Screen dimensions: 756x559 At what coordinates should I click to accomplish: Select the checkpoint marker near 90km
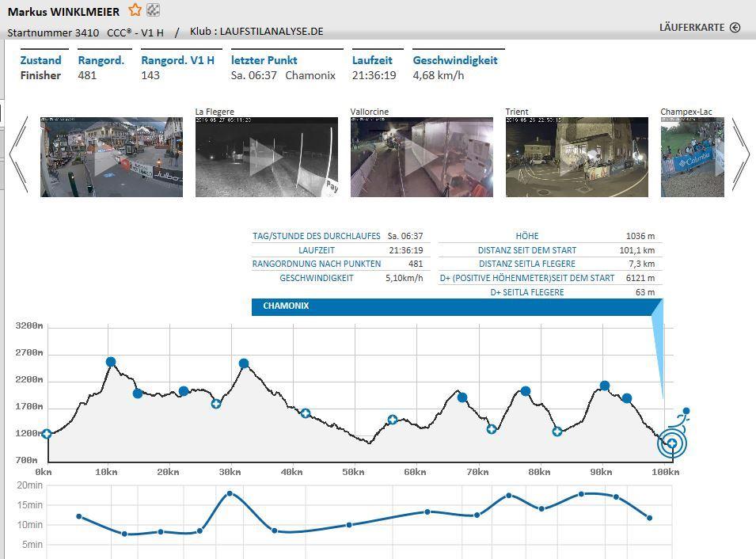tap(605, 386)
